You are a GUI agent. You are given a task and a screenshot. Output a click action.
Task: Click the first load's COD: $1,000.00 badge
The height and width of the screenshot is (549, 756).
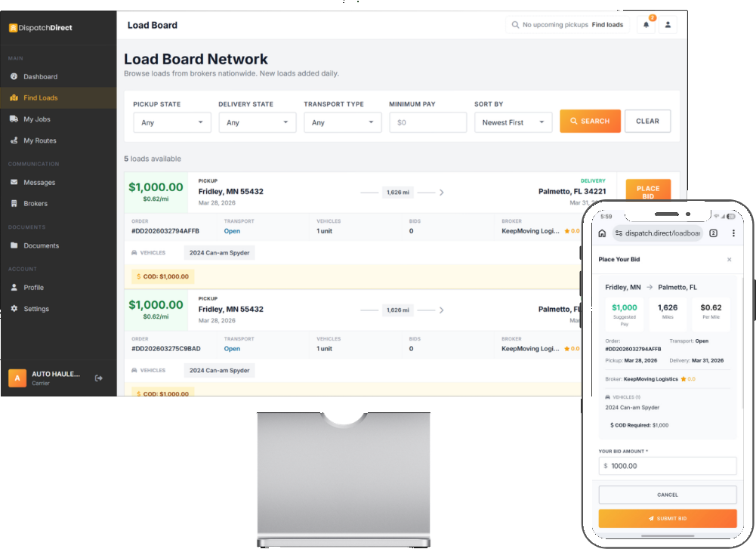pos(162,276)
